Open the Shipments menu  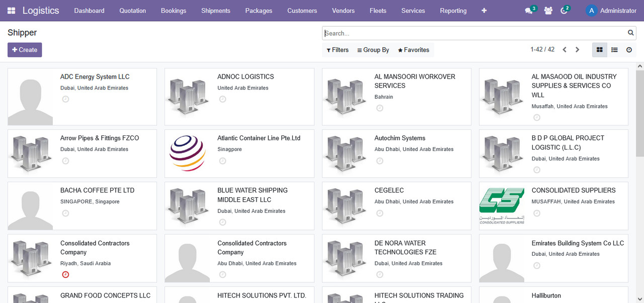216,11
